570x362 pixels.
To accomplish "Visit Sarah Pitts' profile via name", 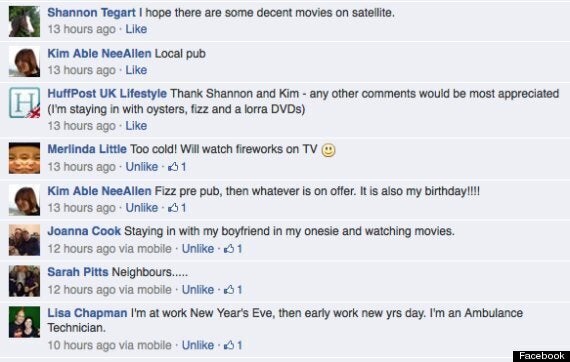I will (x=78, y=272).
